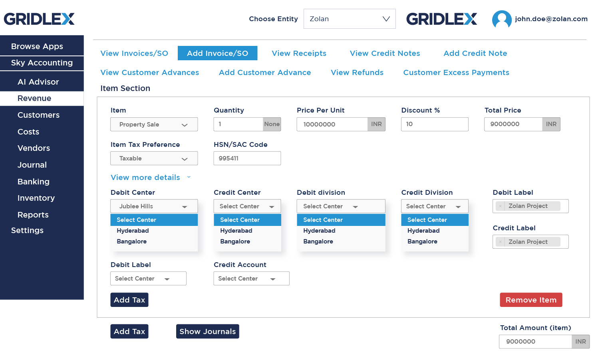Pick Select Center option under Credit Division
606x364 pixels.
[x=435, y=220]
